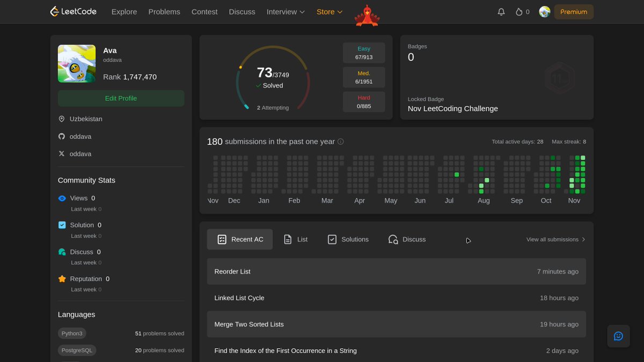The width and height of the screenshot is (644, 362).
Task: Click the '2 Attempting' text
Action: click(273, 108)
